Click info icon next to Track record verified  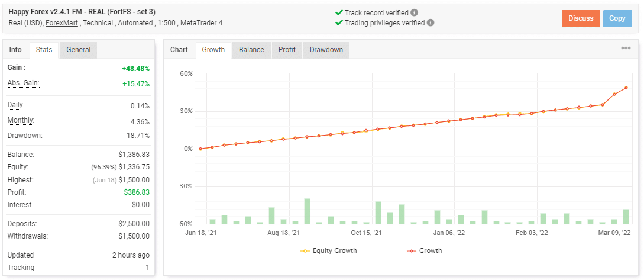click(415, 13)
